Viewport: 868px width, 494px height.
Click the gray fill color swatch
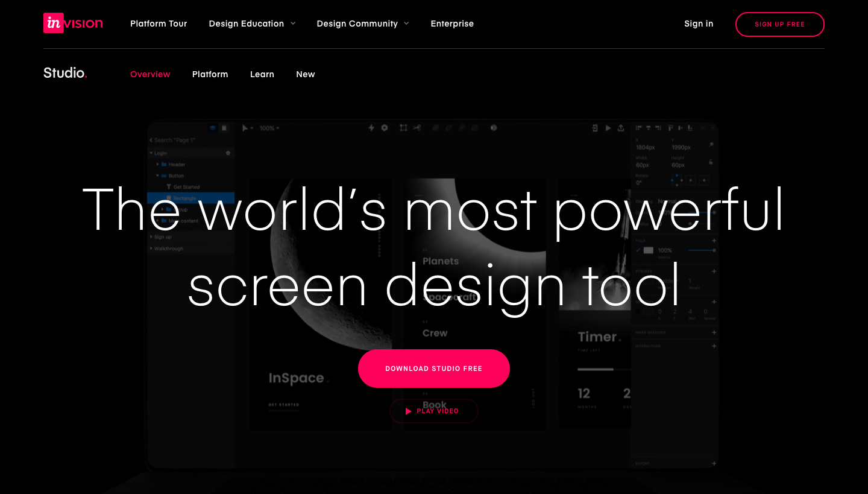649,250
